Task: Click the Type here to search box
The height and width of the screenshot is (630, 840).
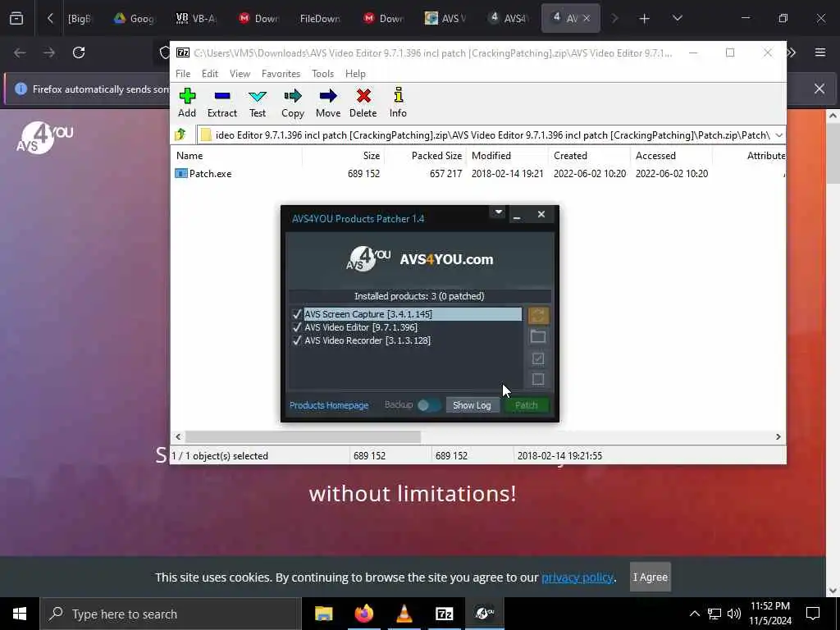Action: click(x=171, y=614)
